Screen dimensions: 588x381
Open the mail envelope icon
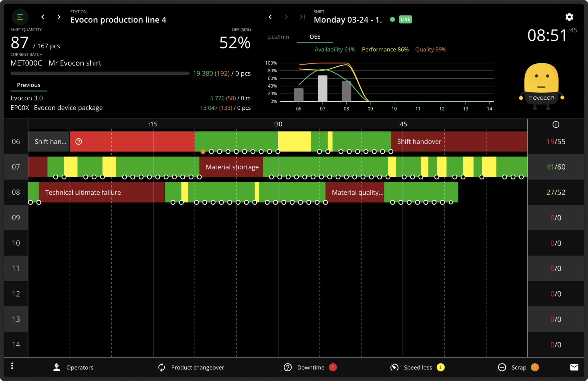pyautogui.click(x=574, y=367)
